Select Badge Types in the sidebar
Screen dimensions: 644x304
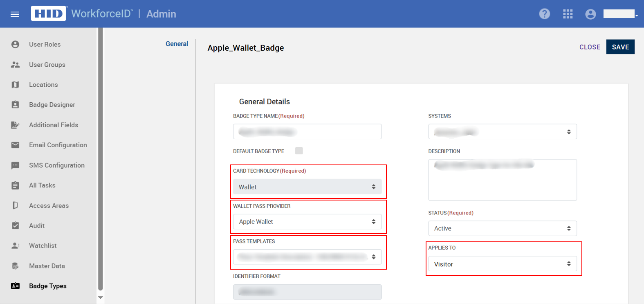pyautogui.click(x=47, y=286)
